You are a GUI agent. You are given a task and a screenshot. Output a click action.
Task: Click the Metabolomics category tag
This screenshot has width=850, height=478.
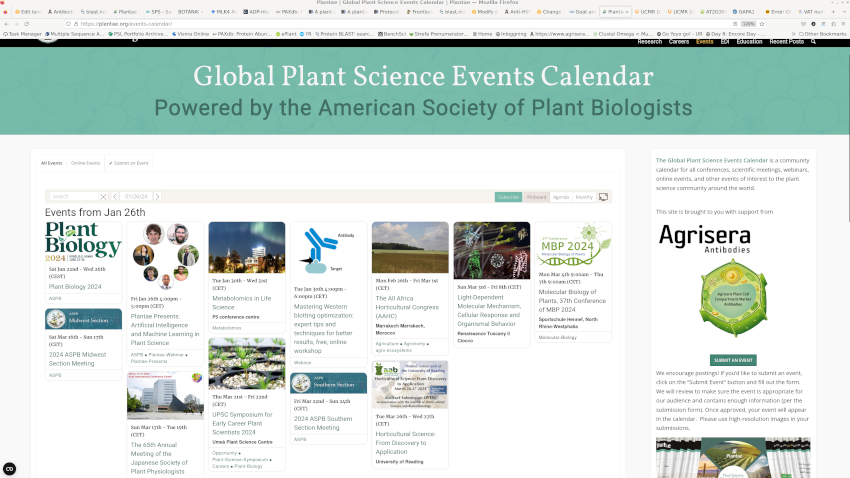pos(227,328)
